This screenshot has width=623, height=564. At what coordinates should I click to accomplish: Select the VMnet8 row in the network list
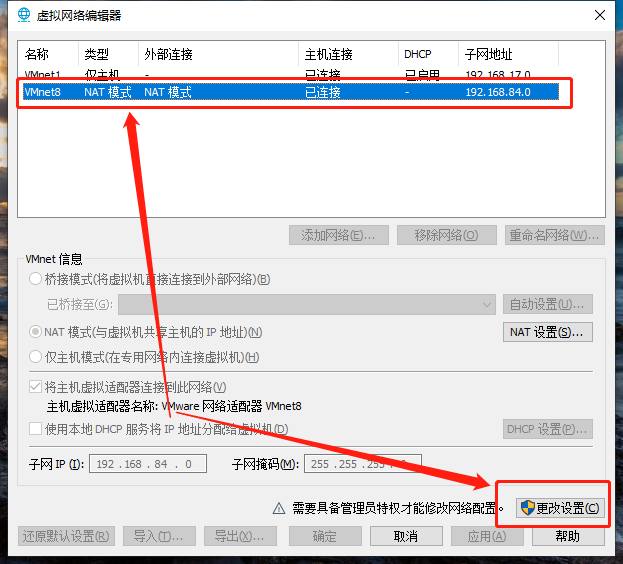pyautogui.click(x=291, y=92)
